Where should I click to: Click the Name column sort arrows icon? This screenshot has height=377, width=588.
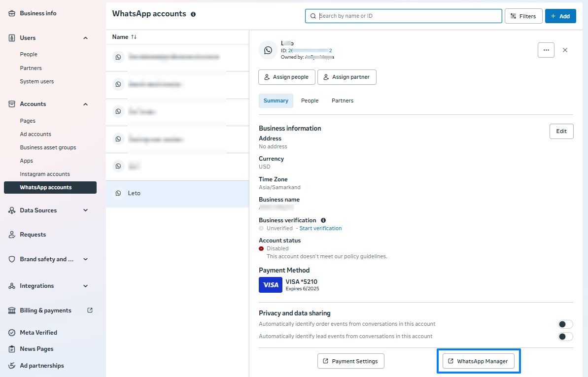(134, 37)
